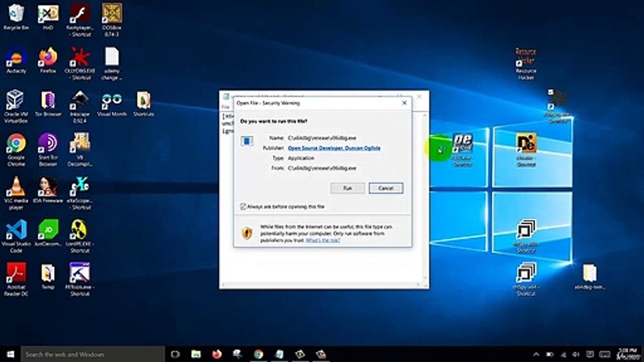Viewport: 644px width, 362px height.
Task: Open the Recycle Bin desktop icon
Action: [16, 17]
